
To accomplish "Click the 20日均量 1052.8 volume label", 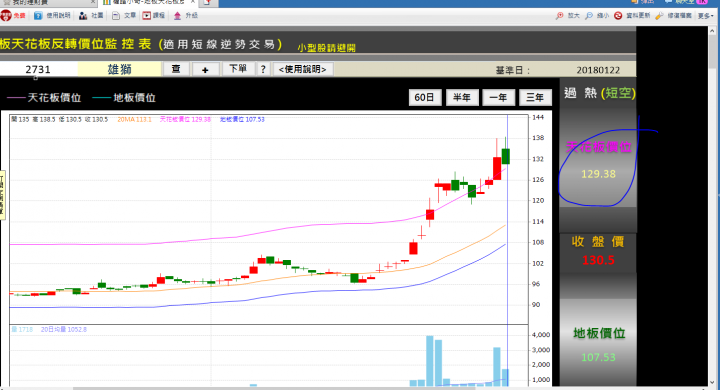I will click(x=64, y=329).
